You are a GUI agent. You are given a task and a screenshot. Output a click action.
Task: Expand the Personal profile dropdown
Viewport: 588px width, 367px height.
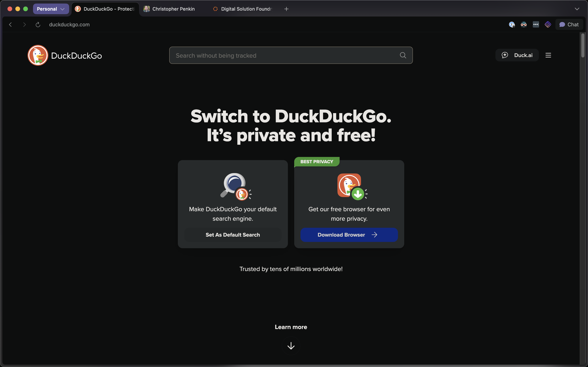51,9
